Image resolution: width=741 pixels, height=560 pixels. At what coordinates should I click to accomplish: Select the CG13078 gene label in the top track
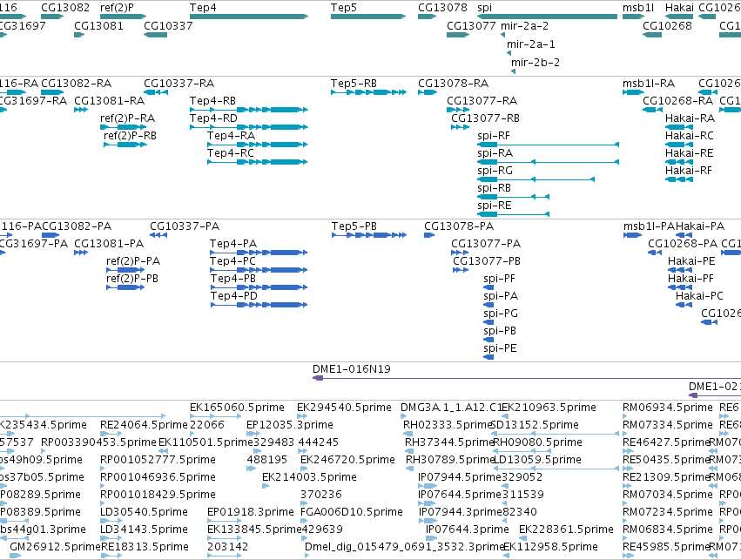[x=442, y=8]
